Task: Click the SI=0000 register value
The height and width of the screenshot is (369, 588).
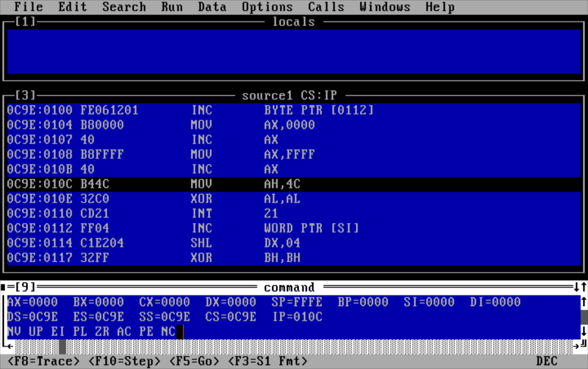Action: (x=429, y=302)
